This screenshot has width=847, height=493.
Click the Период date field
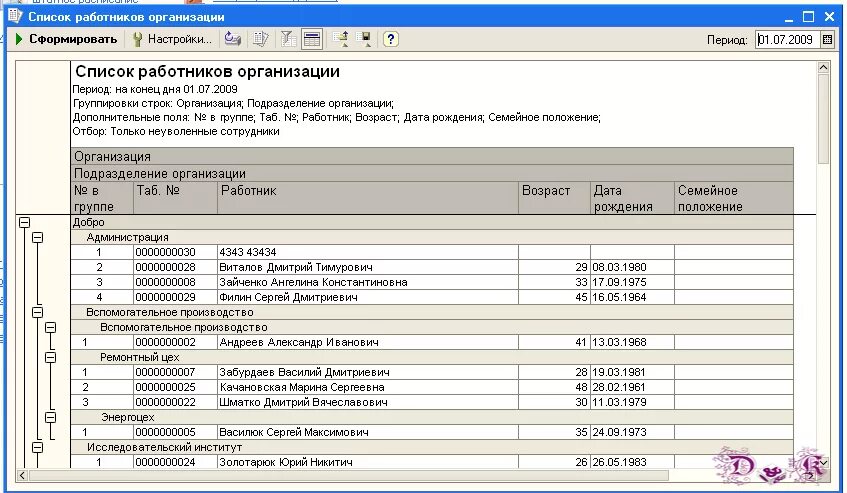pyautogui.click(x=787, y=39)
